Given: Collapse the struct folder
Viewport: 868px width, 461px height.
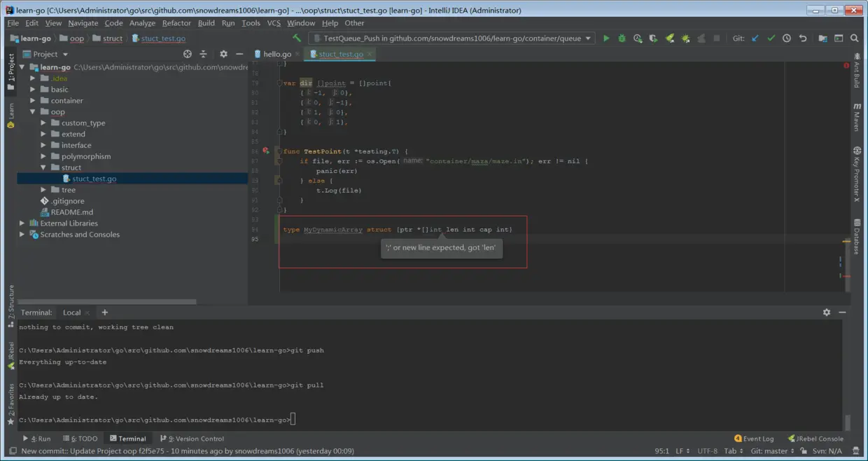Looking at the screenshot, I should [x=43, y=168].
